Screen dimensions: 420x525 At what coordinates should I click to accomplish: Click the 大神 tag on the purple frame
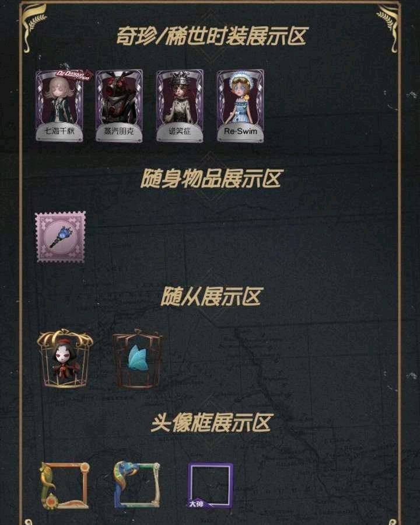(196, 503)
